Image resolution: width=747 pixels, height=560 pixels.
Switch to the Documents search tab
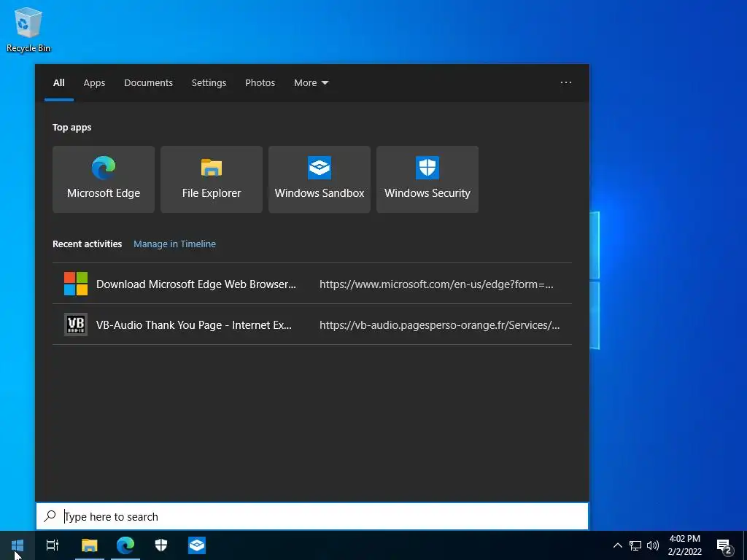(148, 83)
